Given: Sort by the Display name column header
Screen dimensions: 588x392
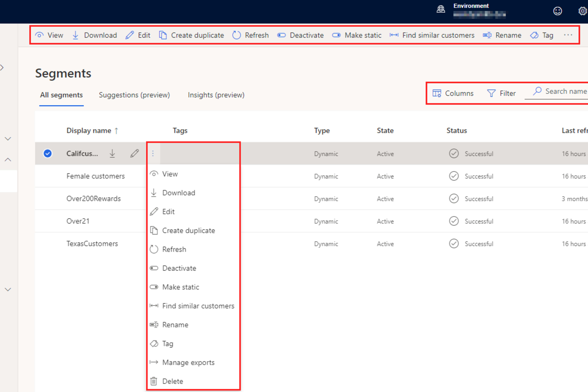Looking at the screenshot, I should click(x=92, y=130).
